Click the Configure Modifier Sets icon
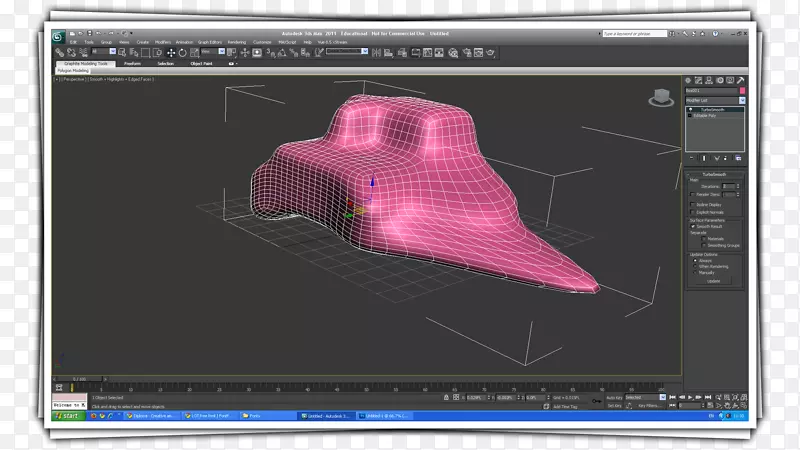This screenshot has height=450, width=800. 740,158
